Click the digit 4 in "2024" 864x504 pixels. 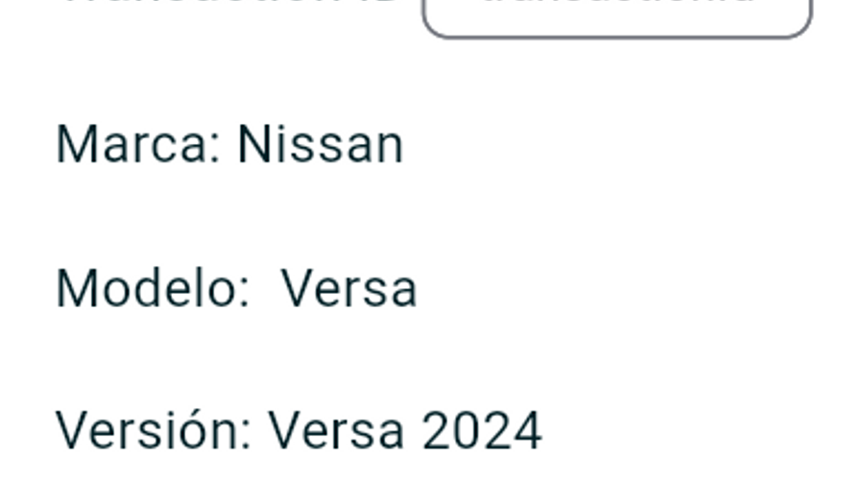click(x=527, y=430)
